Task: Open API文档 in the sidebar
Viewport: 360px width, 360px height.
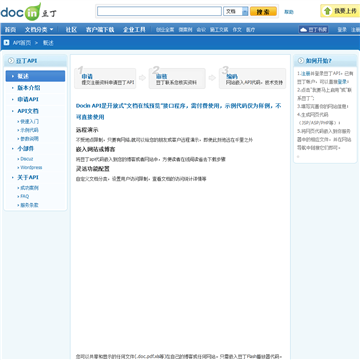Action: 28,111
